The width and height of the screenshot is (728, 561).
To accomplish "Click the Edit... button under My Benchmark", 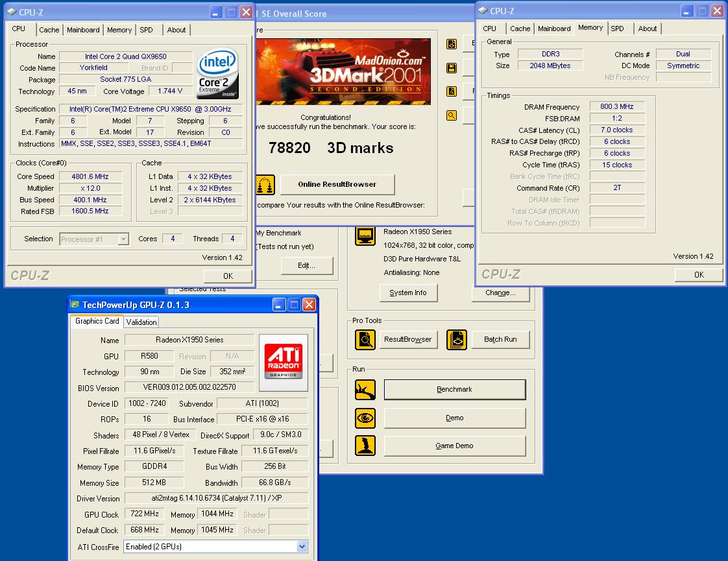I will pos(306,265).
